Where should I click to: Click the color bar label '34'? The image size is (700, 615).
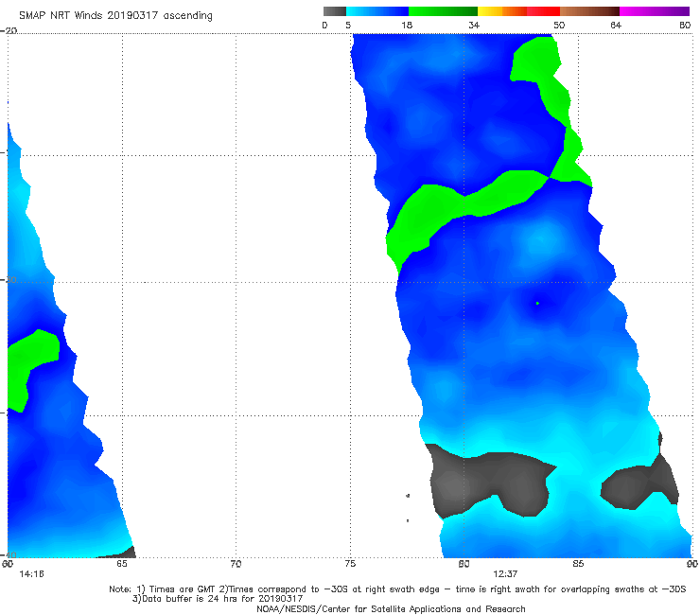click(474, 25)
